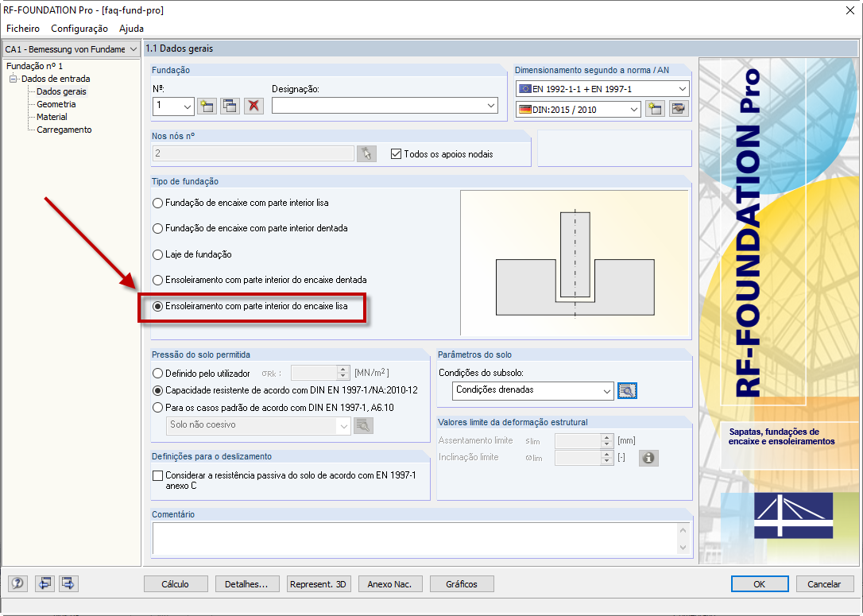This screenshot has height=616, width=863.
Task: Click the Detalhes... button
Action: (247, 584)
